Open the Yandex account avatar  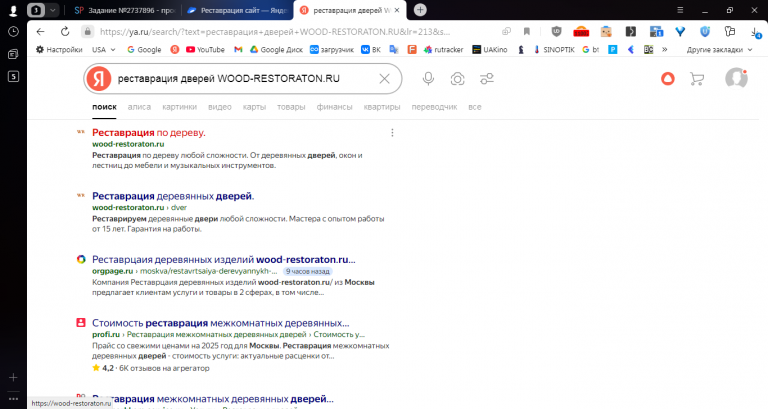click(736, 78)
